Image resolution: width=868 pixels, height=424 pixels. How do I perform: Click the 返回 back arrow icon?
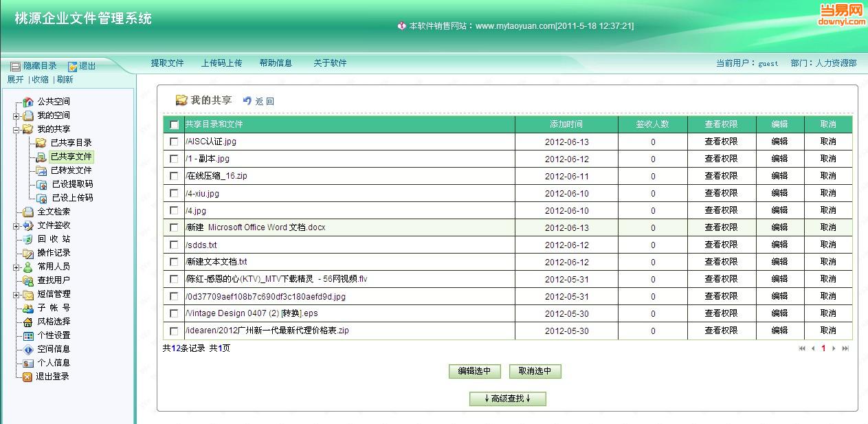point(247,100)
